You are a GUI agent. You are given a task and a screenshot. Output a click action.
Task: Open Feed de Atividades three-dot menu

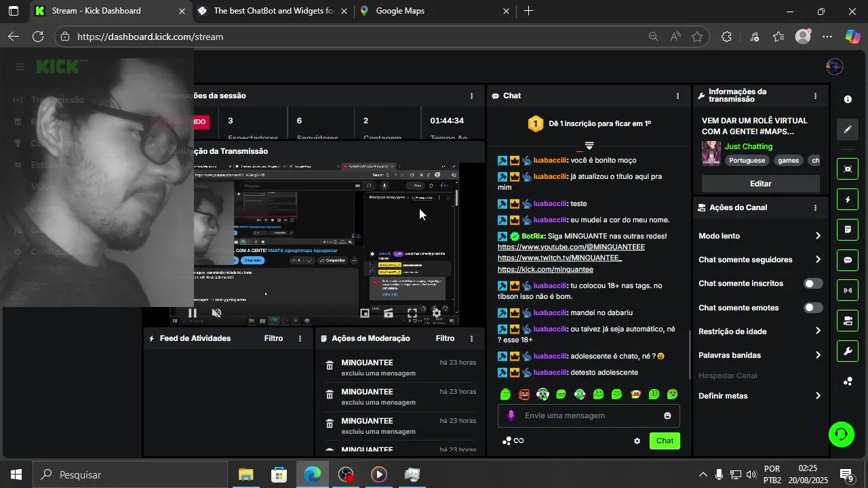(300, 338)
